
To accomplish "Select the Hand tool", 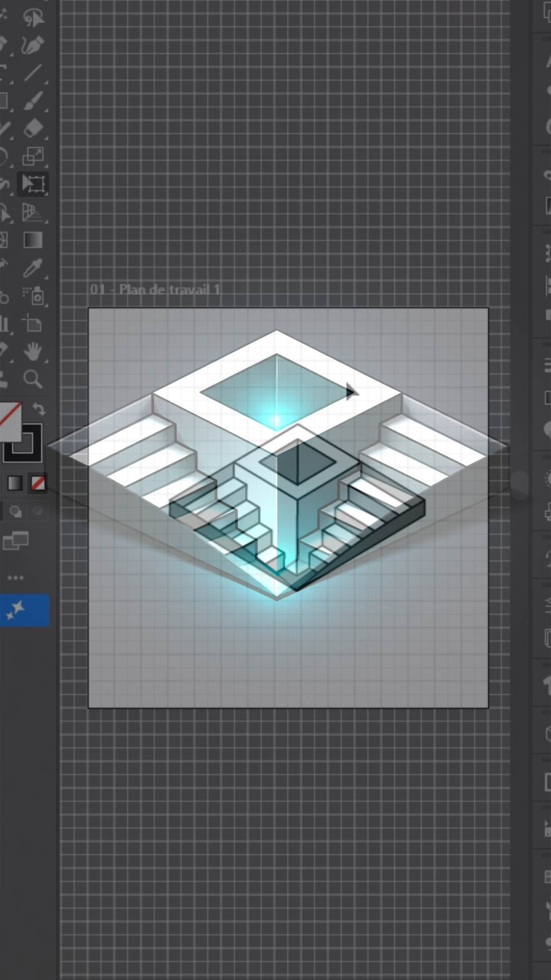I will click(x=33, y=351).
